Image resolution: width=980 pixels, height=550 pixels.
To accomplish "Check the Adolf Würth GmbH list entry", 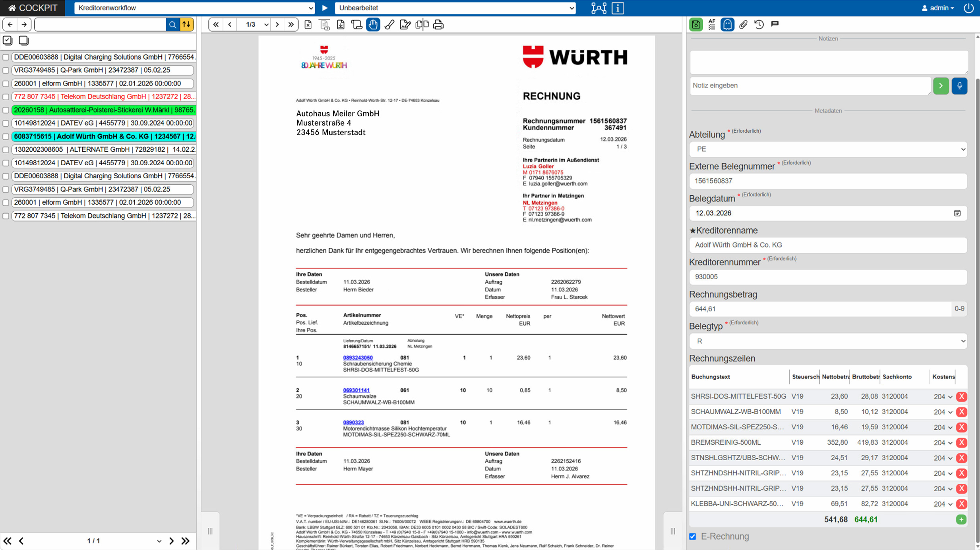I will click(x=6, y=137).
